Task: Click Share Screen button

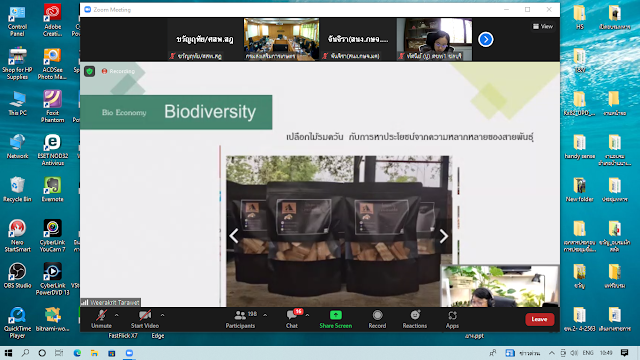Action: [x=336, y=319]
